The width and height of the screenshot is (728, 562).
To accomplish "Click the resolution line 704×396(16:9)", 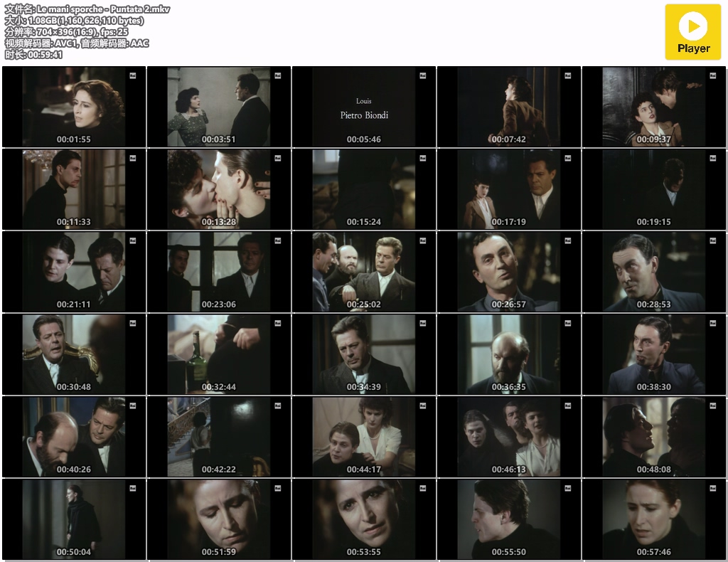I will (66, 32).
